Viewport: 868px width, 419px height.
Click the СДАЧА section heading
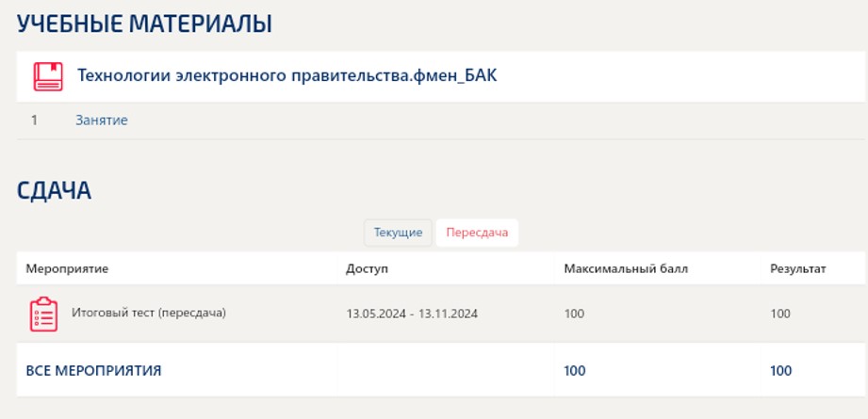[x=54, y=191]
